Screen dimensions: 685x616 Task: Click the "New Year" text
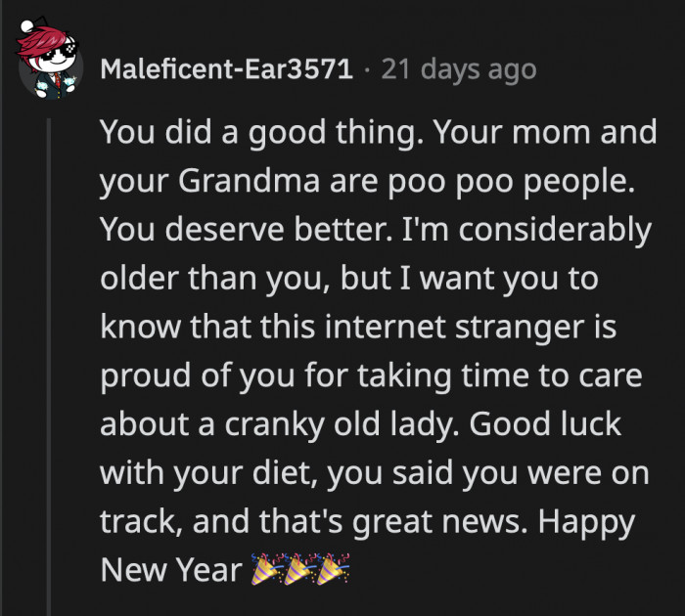point(170,569)
